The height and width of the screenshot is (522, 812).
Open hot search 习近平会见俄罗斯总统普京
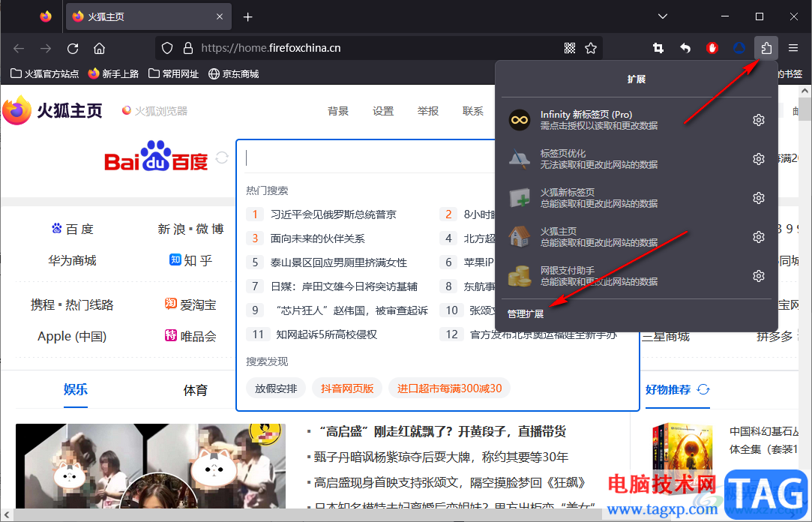coord(334,214)
